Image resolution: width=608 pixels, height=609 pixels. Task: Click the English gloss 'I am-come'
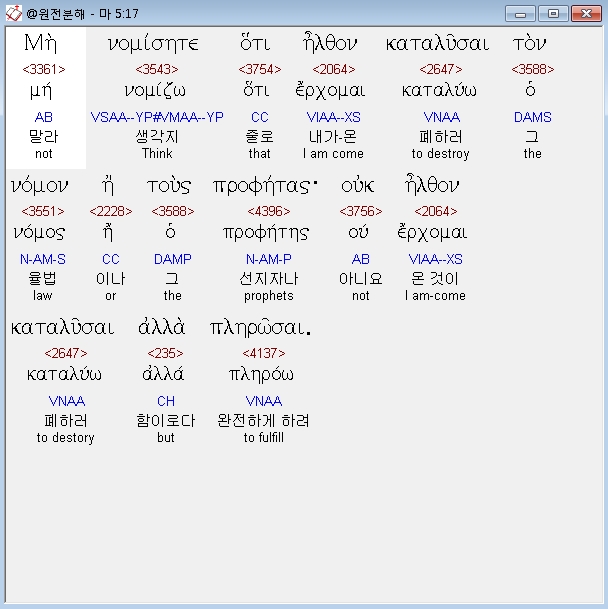(435, 296)
